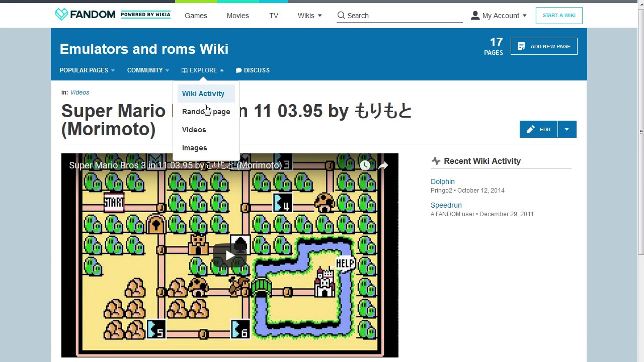Click the video Watch later clock icon
This screenshot has height=362, width=644.
365,165
